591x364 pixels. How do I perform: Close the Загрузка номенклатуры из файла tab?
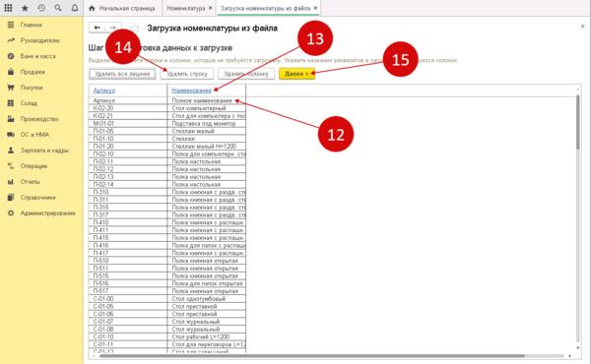pyautogui.click(x=315, y=8)
